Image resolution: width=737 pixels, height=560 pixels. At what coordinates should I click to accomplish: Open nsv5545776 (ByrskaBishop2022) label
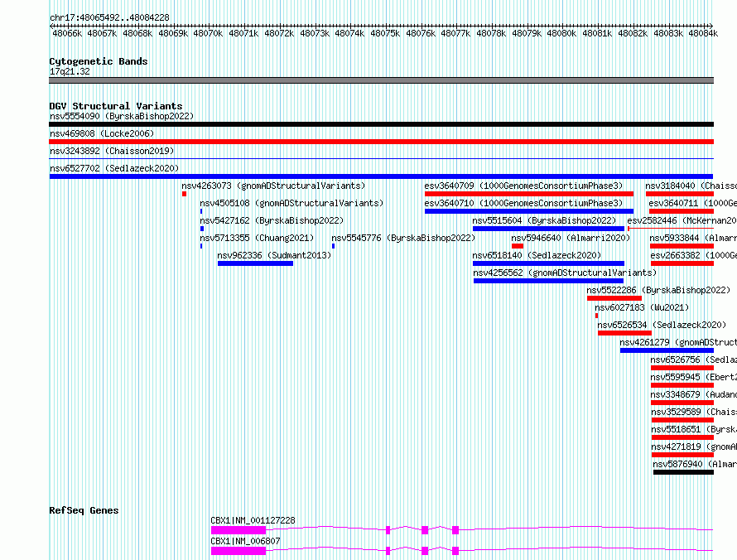pos(403,238)
